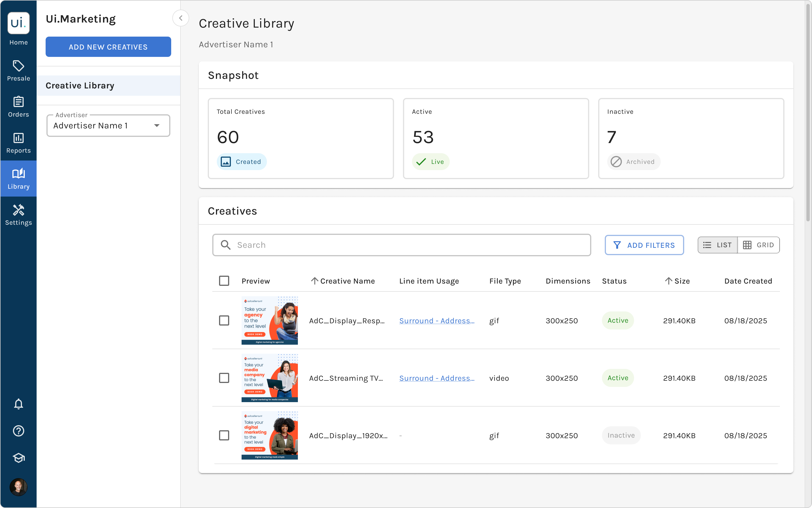Click the File Type column header
This screenshot has width=812, height=508.
click(505, 281)
